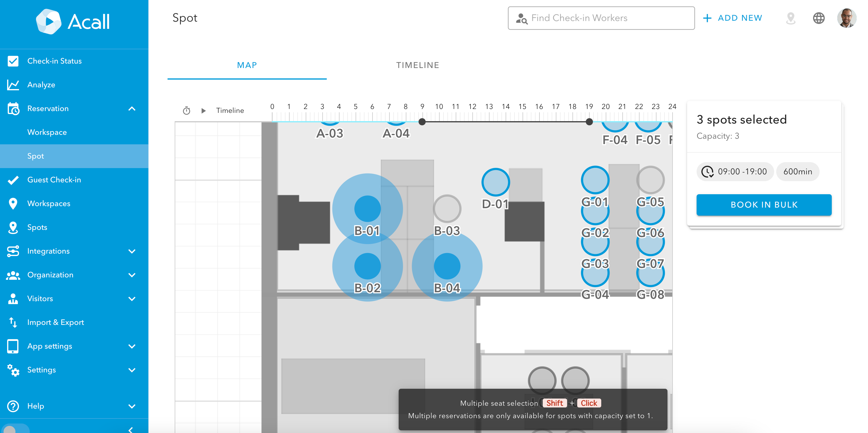Open Check-in Status page

point(74,61)
